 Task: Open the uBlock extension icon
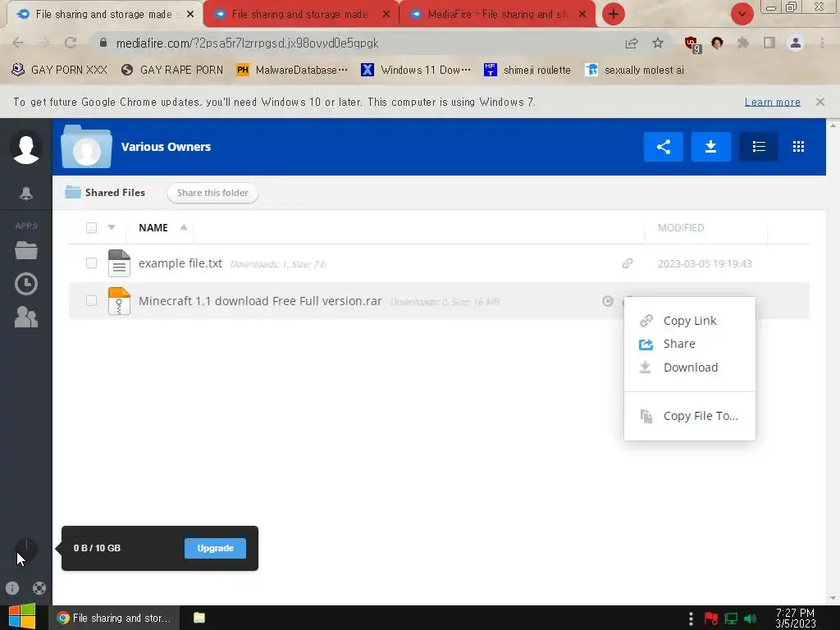click(x=692, y=44)
